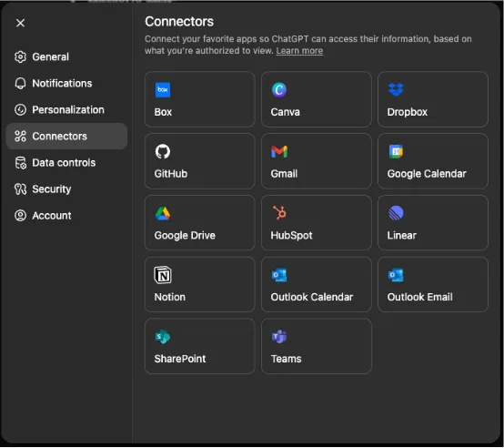Click the Teams connector icon
The height and width of the screenshot is (448, 504).
click(x=279, y=336)
